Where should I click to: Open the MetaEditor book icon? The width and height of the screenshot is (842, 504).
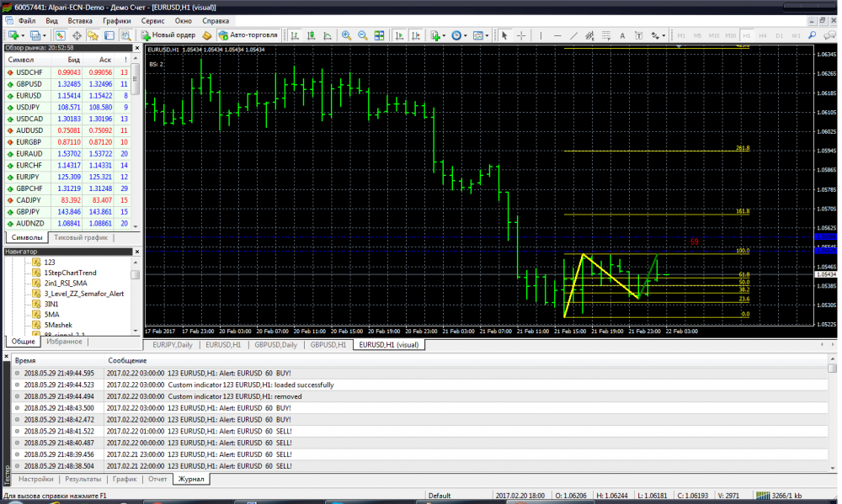click(207, 35)
